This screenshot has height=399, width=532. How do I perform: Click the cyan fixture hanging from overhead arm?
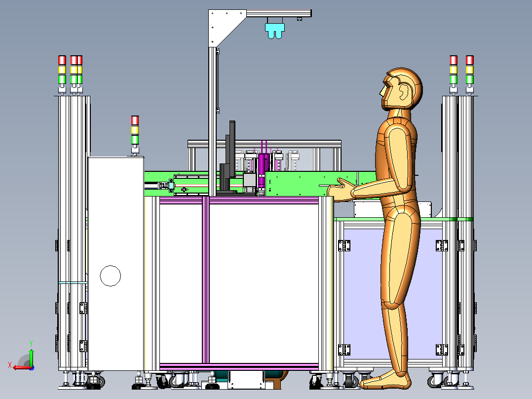tap(274, 31)
